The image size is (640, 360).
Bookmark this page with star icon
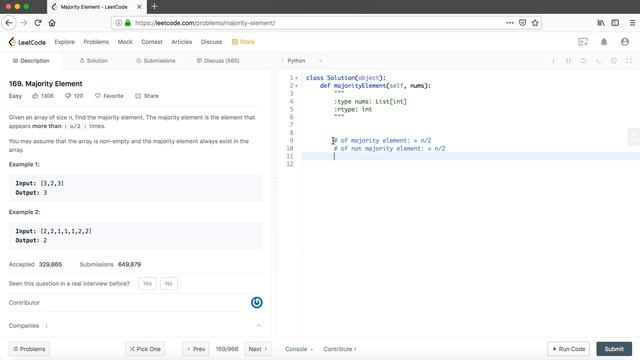(535, 23)
